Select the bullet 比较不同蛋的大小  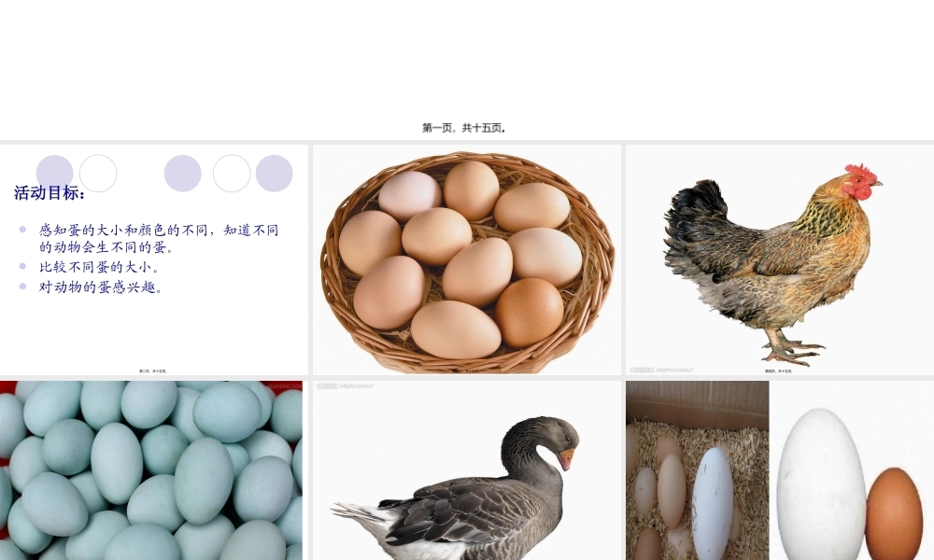(x=99, y=267)
